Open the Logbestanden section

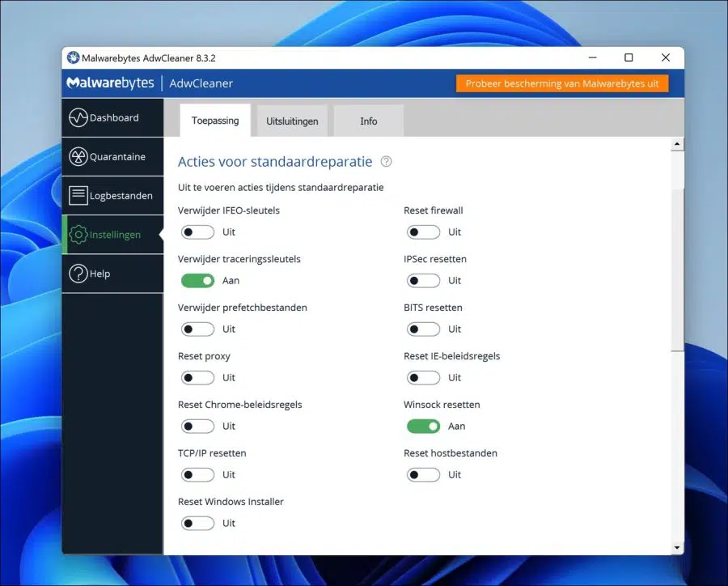point(112,196)
